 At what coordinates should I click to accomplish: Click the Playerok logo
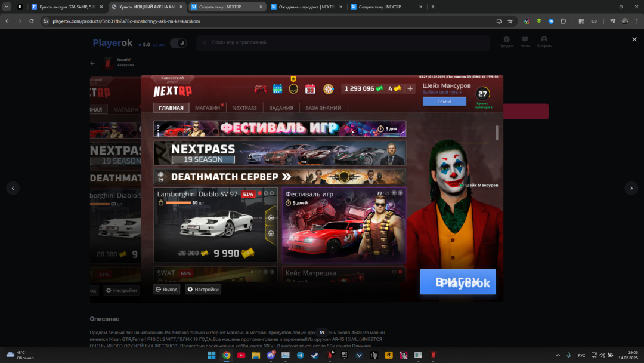(x=113, y=43)
